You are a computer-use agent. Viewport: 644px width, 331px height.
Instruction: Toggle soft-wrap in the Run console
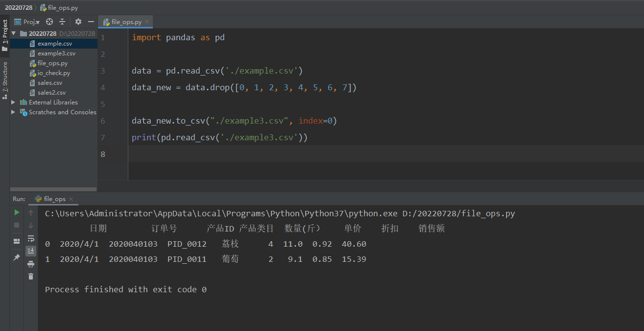click(31, 238)
